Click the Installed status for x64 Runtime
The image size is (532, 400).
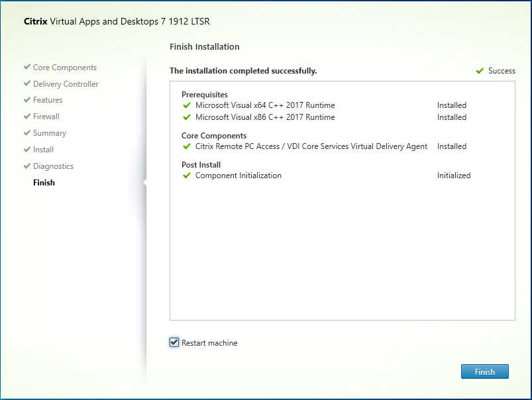[x=452, y=105]
